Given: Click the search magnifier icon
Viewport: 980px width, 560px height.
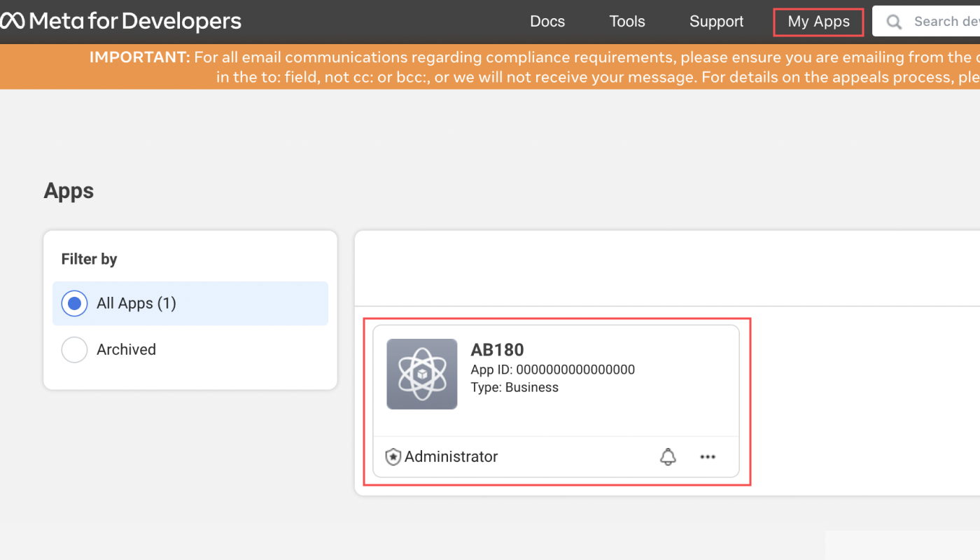Looking at the screenshot, I should point(894,22).
